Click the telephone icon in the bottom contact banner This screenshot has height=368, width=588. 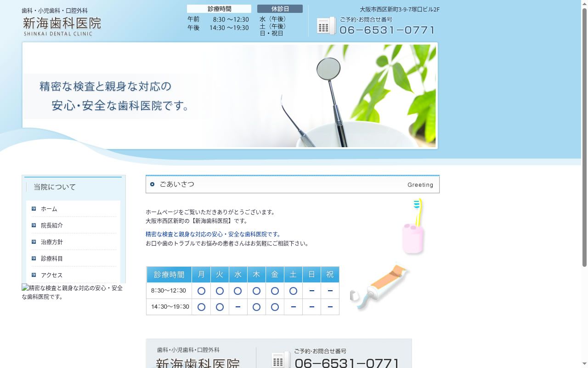pyautogui.click(x=280, y=360)
